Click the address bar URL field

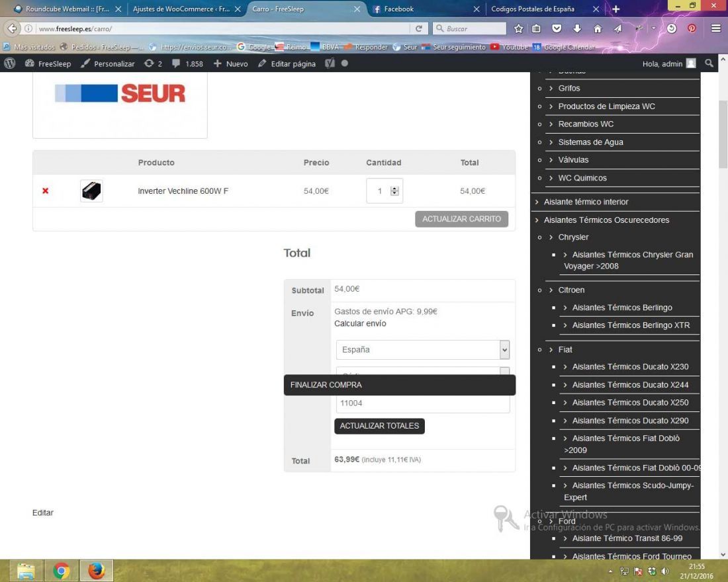[x=223, y=28]
